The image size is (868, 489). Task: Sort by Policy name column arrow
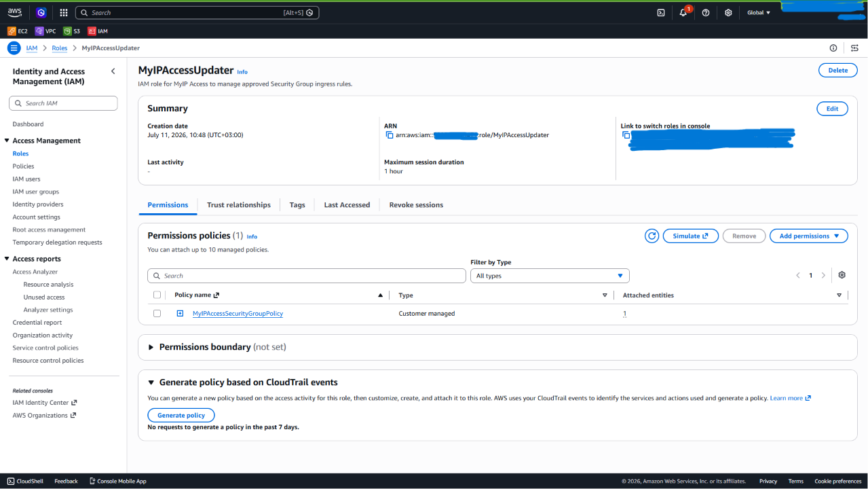click(380, 295)
